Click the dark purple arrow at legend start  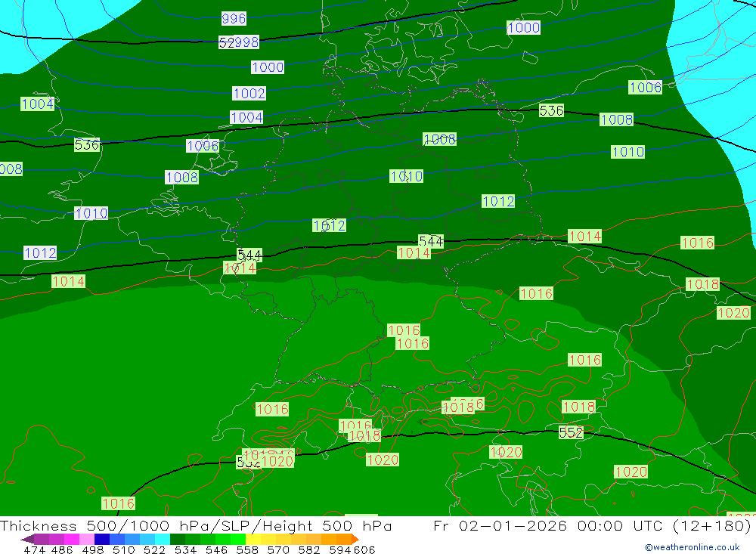coord(27,539)
